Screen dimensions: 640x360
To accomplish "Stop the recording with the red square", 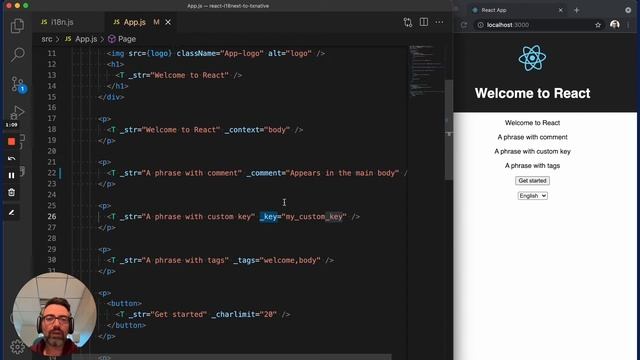I will coord(11,141).
